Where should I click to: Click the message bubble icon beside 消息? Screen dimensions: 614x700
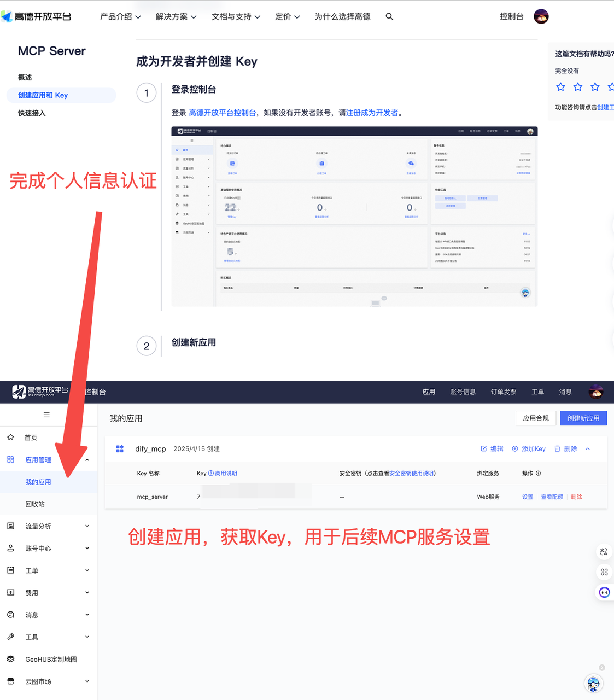pyautogui.click(x=10, y=615)
